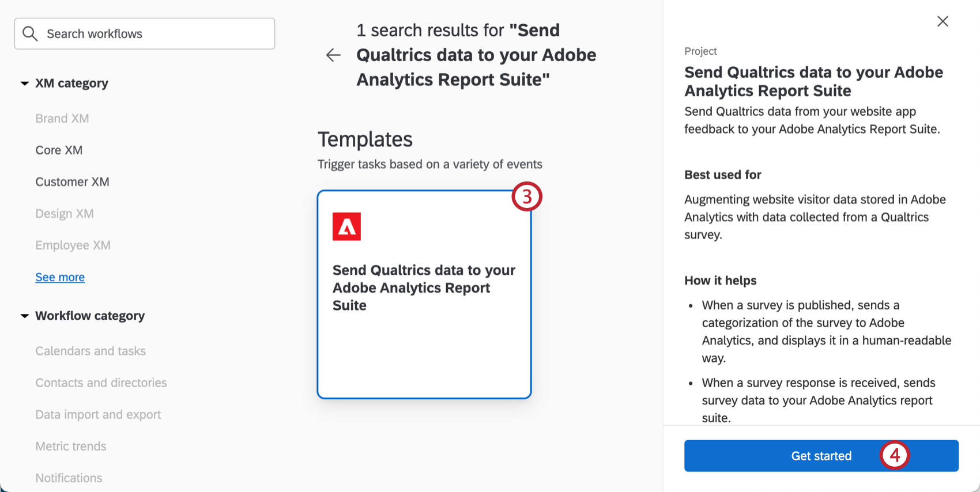Collapse the Workflow category section
Viewport: 980px width, 492px height.
tap(25, 316)
